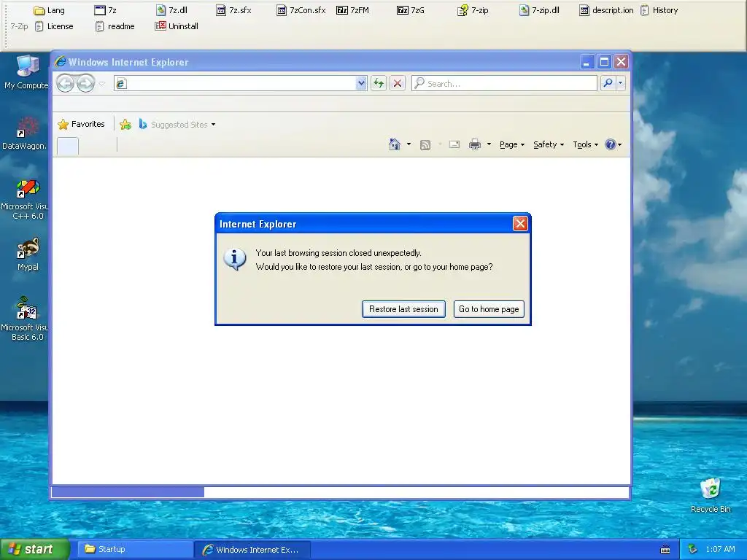Click the Print toolbar icon
The image size is (747, 560).
click(474, 144)
